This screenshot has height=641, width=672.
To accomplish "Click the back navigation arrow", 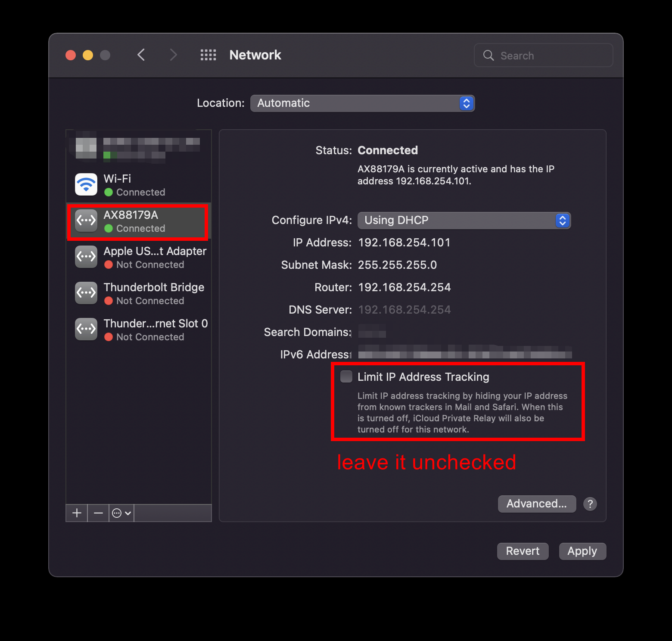I will point(141,55).
